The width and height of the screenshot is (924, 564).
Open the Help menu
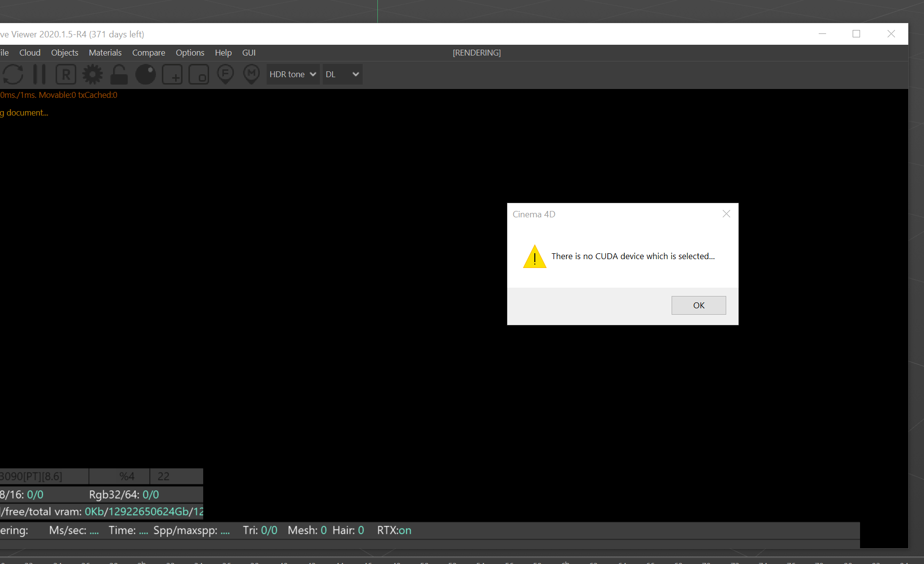point(223,53)
